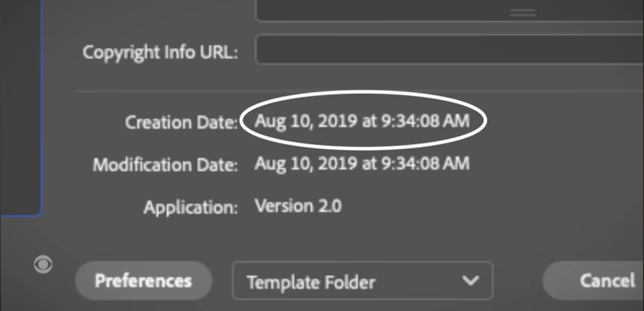Screen dimensions: 644x311
Task: Click the "Template Folder" text in the dropdown
Action: (311, 282)
